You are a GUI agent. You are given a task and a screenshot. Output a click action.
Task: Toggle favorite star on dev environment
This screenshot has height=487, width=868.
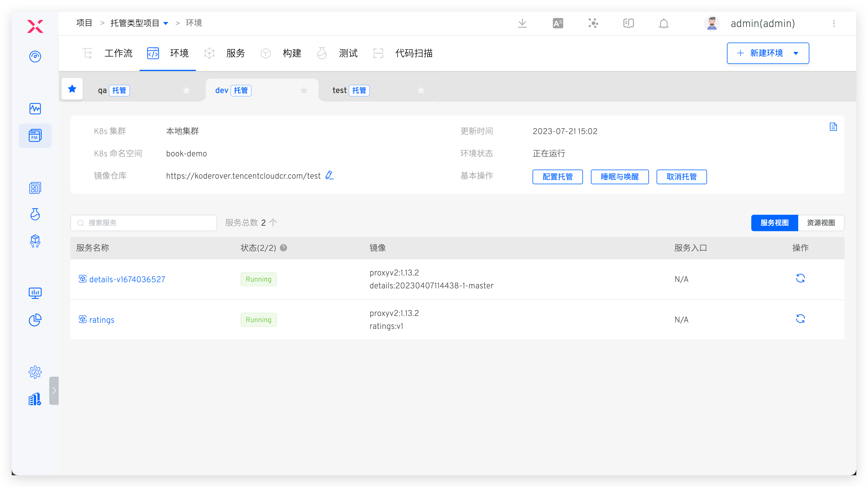point(304,90)
